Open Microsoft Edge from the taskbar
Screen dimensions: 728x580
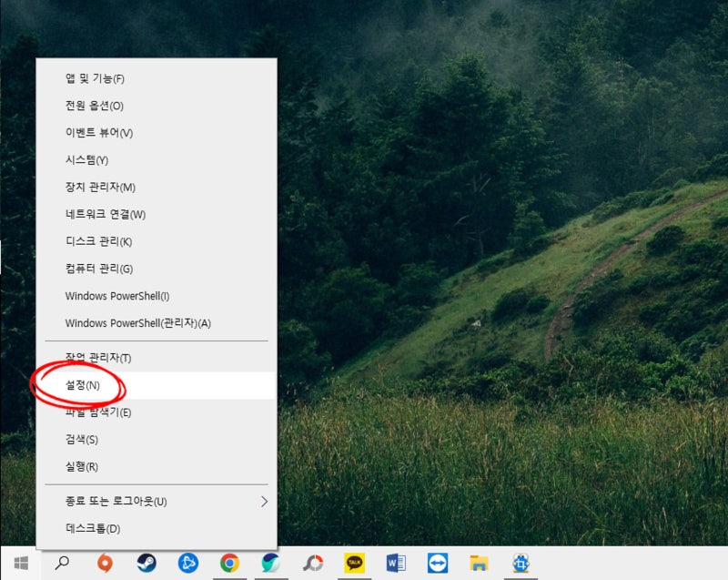click(270, 565)
